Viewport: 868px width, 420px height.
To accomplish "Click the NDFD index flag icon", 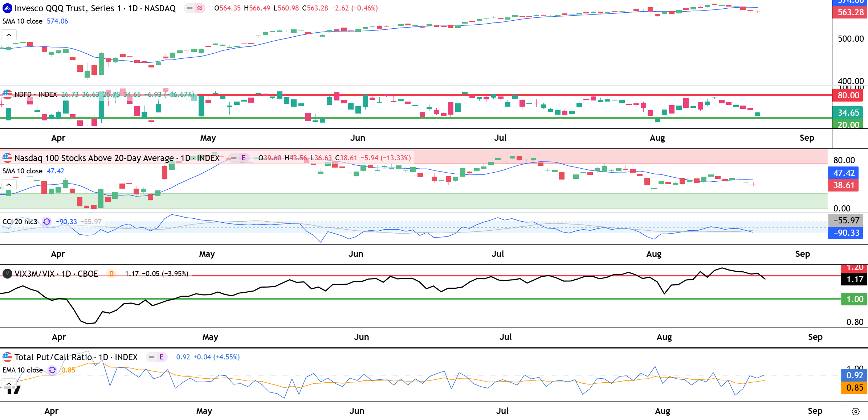I will coord(7,94).
